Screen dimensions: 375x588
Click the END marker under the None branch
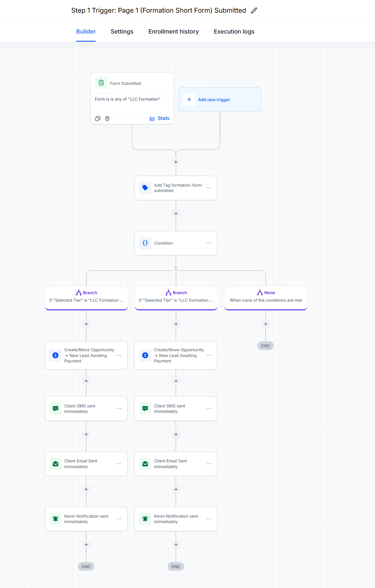(x=266, y=346)
